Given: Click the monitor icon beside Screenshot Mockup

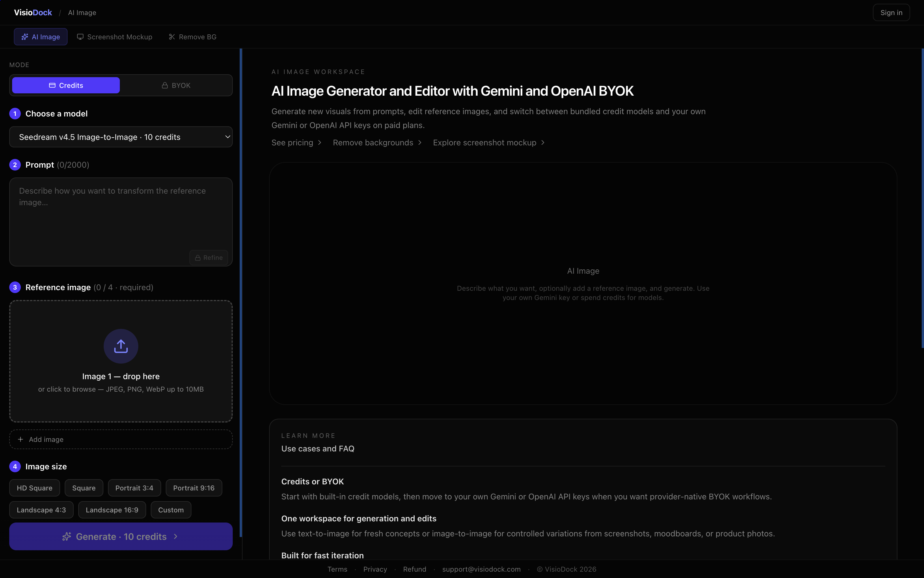Looking at the screenshot, I should pos(80,37).
